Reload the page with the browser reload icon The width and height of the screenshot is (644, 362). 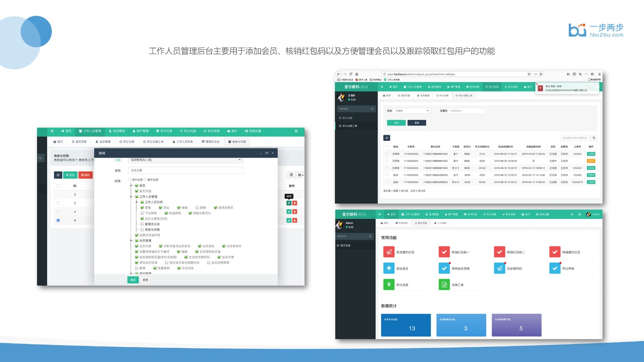pyautogui.click(x=351, y=74)
